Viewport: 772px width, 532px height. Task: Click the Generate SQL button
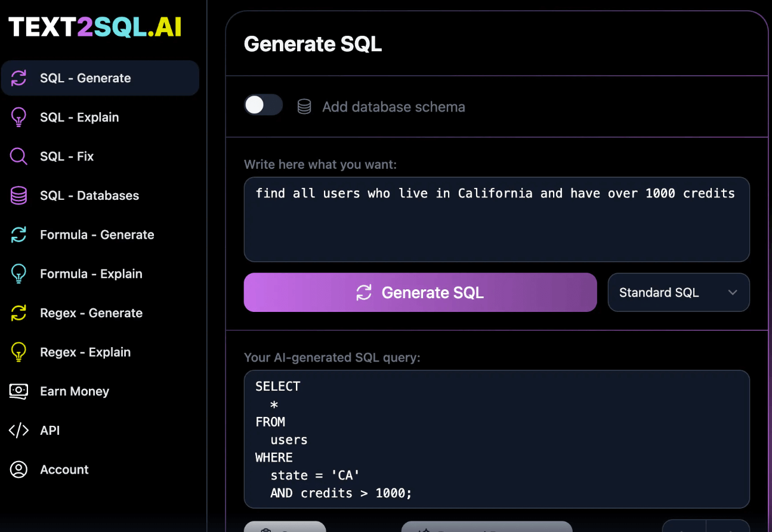[x=420, y=292]
